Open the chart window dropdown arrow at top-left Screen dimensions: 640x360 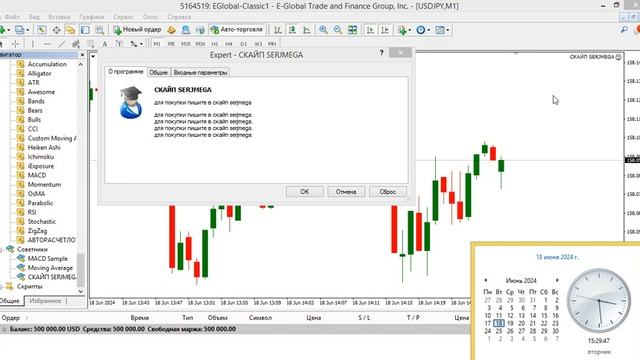[x=93, y=56]
